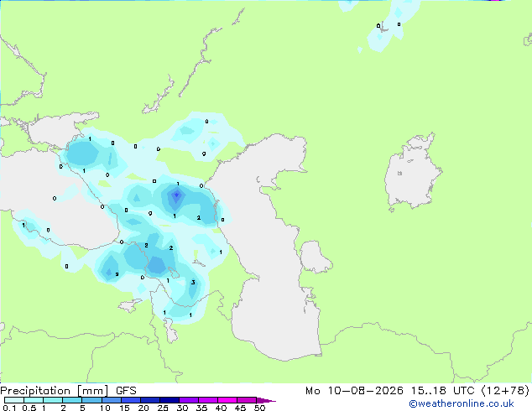
Task: Click the '3' precipitation value on the map
Action: pos(193,282)
